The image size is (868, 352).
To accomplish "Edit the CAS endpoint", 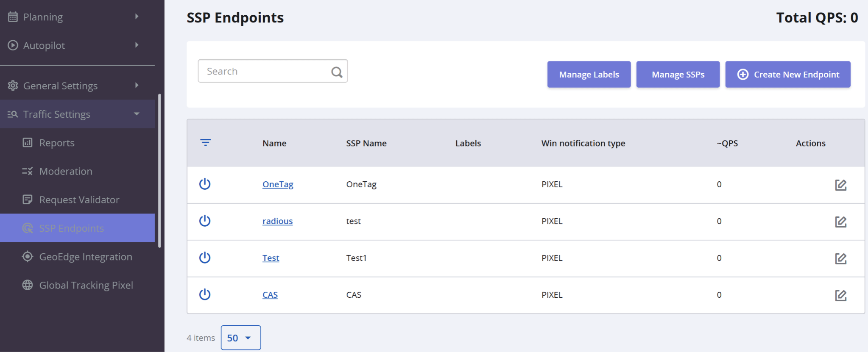I will tap(840, 296).
